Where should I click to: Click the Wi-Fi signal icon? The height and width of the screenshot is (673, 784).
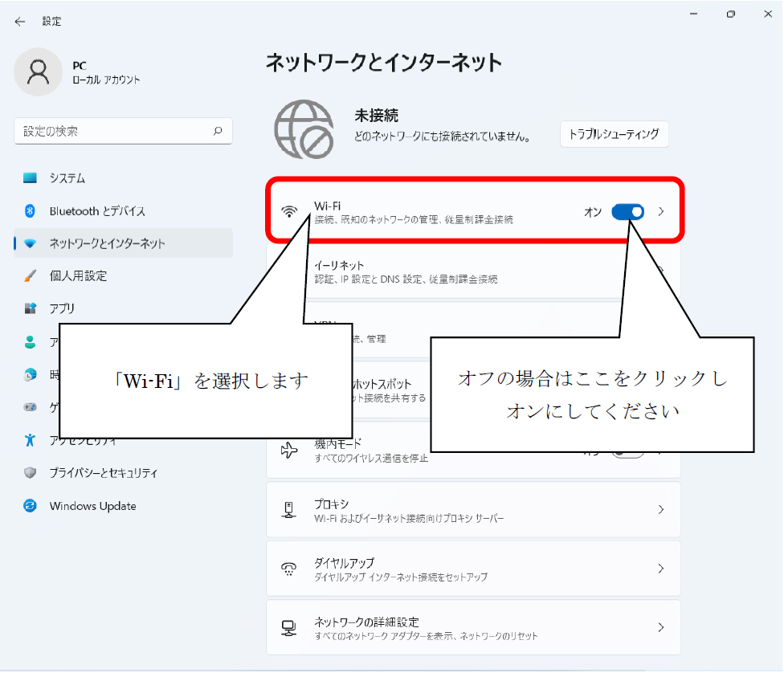289,212
